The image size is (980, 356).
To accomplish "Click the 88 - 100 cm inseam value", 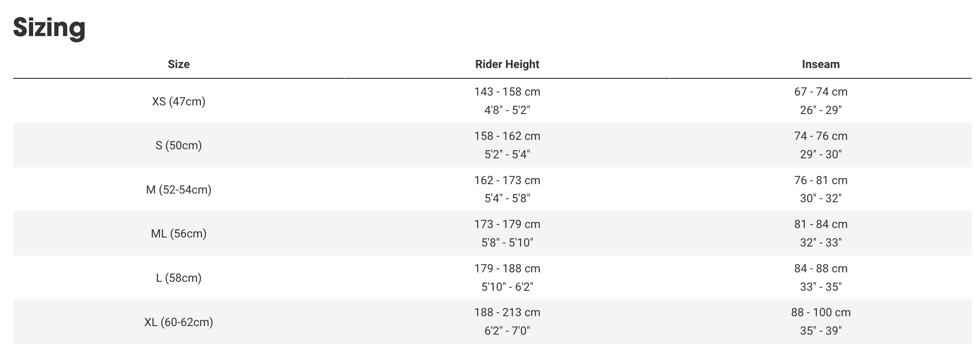I will click(821, 313).
